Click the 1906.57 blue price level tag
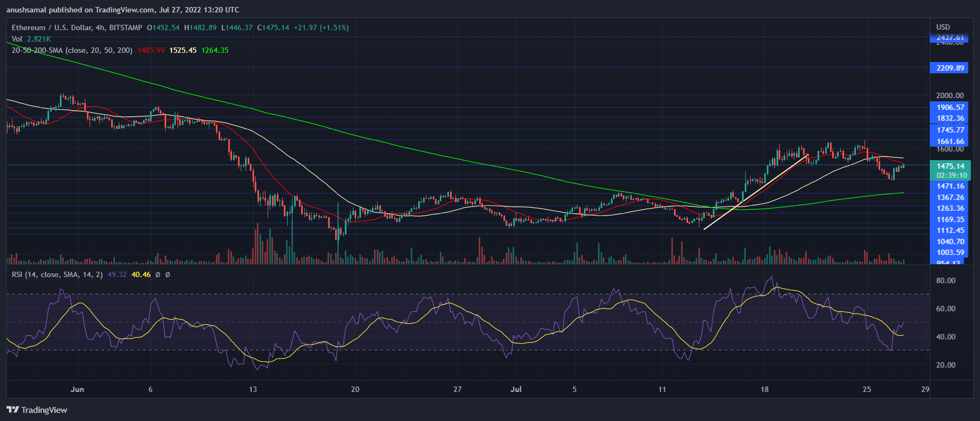 [x=950, y=107]
